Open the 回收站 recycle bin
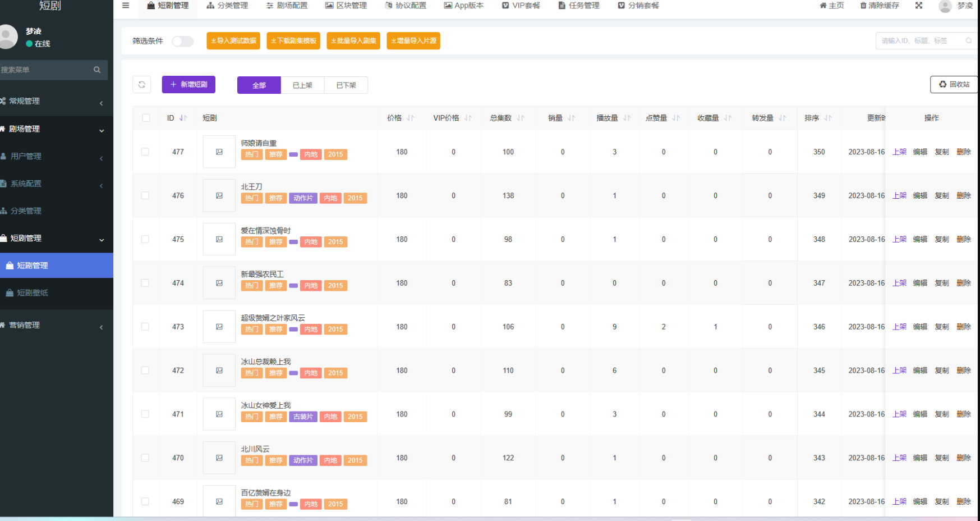The height and width of the screenshot is (521, 980). [x=954, y=85]
